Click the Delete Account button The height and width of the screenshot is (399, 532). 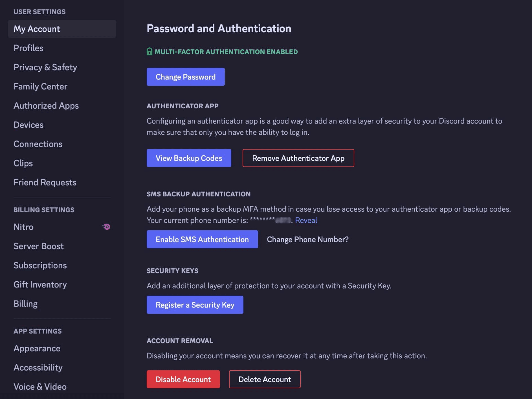(x=265, y=379)
